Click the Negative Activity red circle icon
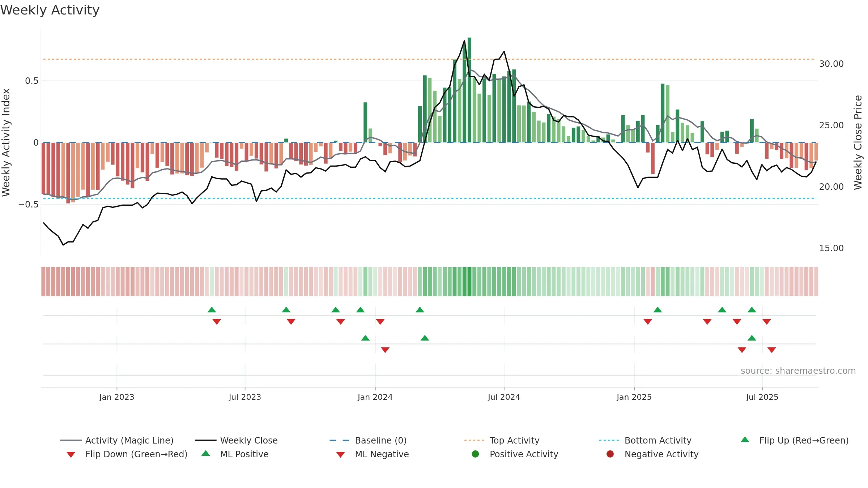Viewport: 868px width, 488px height. pos(610,454)
